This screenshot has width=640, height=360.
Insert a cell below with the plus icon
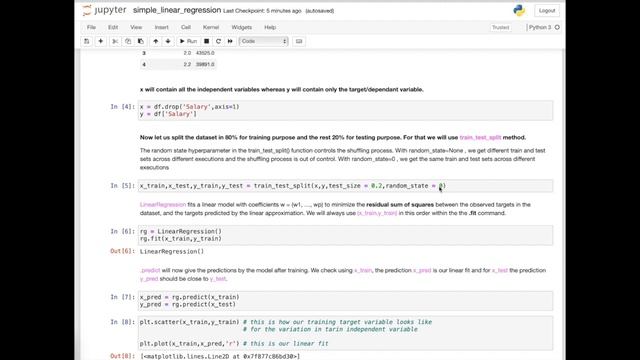click(x=100, y=41)
